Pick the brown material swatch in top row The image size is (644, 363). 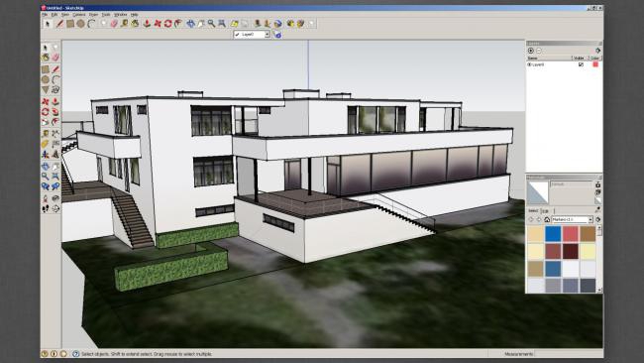(x=588, y=233)
